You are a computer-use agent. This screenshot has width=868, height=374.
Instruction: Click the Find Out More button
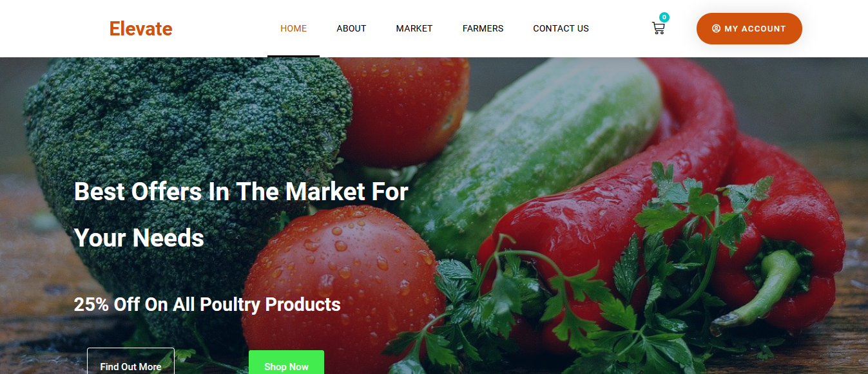(131, 361)
